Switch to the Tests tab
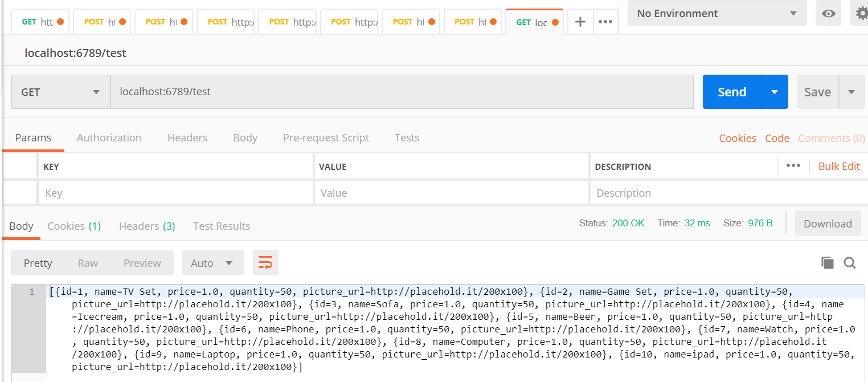Viewport: 868px width, 382px height. pos(407,137)
